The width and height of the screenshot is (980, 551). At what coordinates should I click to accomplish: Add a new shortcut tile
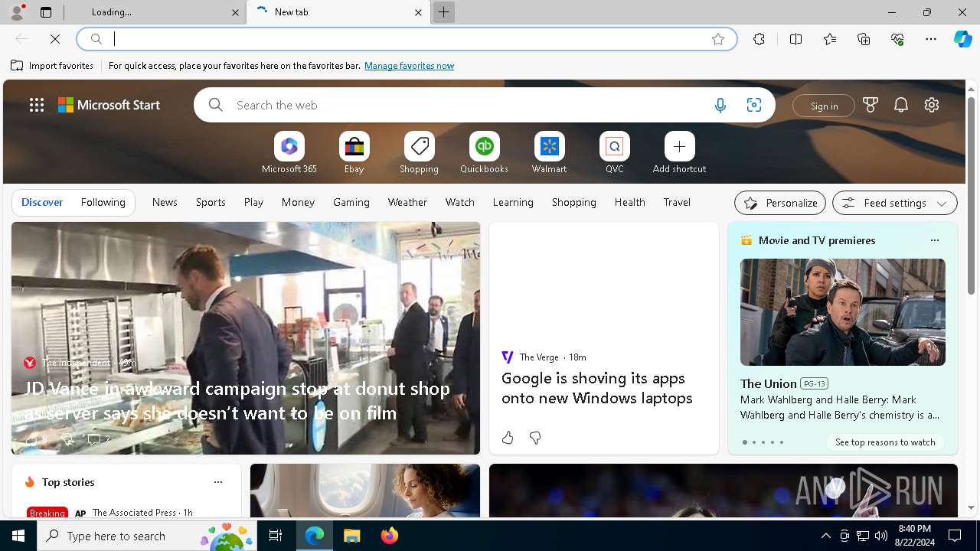coord(679,146)
